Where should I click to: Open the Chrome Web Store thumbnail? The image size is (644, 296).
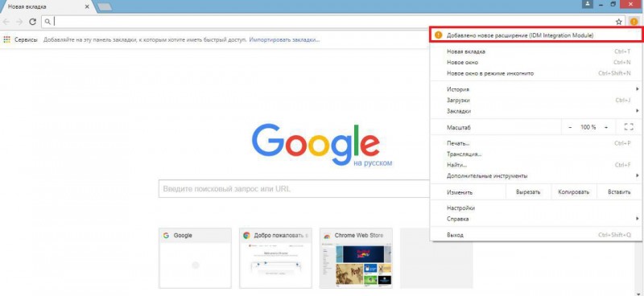356,258
